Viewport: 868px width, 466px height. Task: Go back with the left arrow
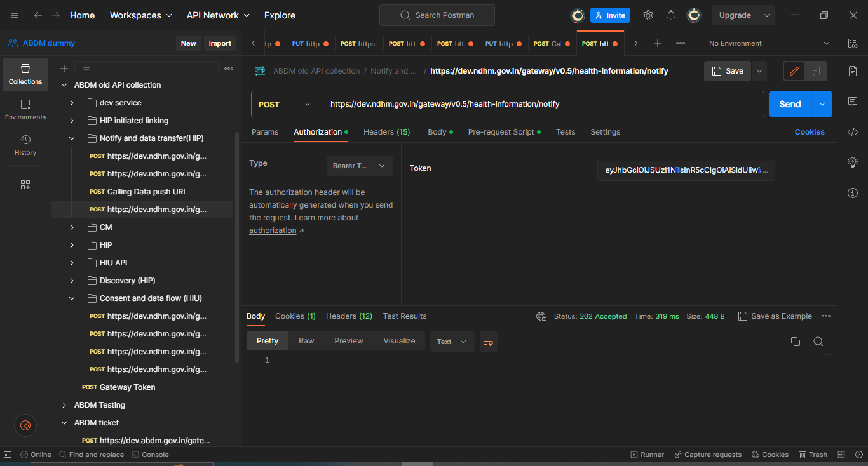pos(38,15)
